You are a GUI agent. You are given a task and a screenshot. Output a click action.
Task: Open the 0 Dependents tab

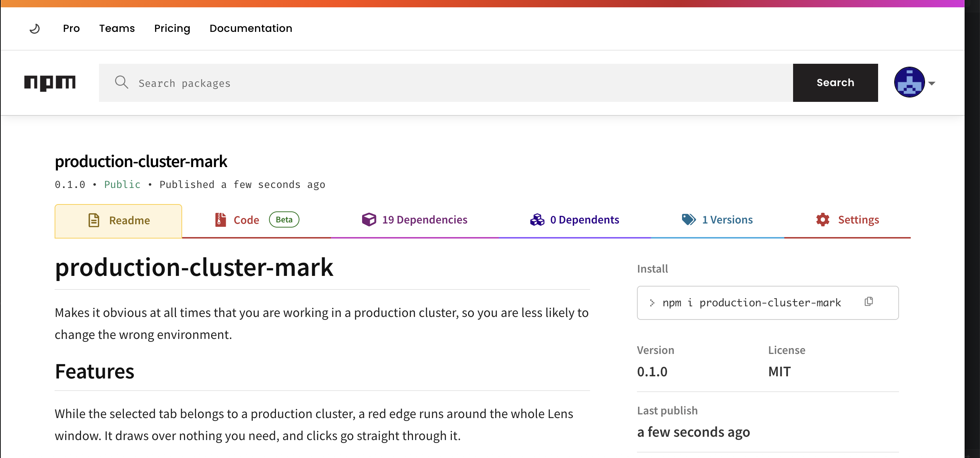click(574, 220)
